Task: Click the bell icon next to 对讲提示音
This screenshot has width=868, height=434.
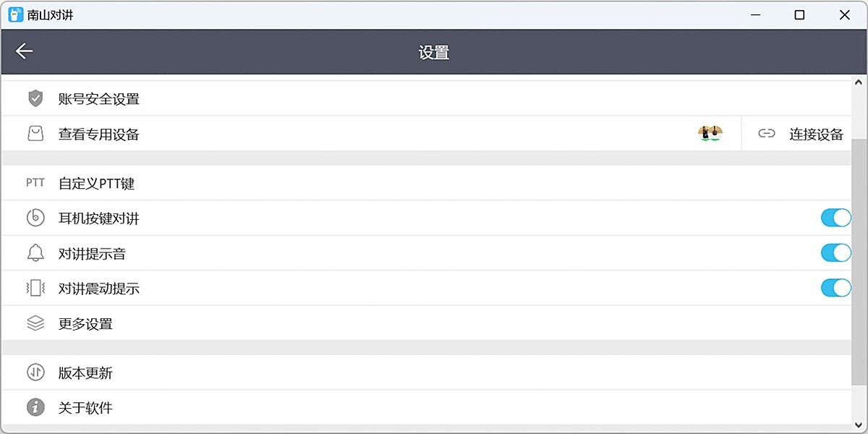Action: (x=35, y=253)
